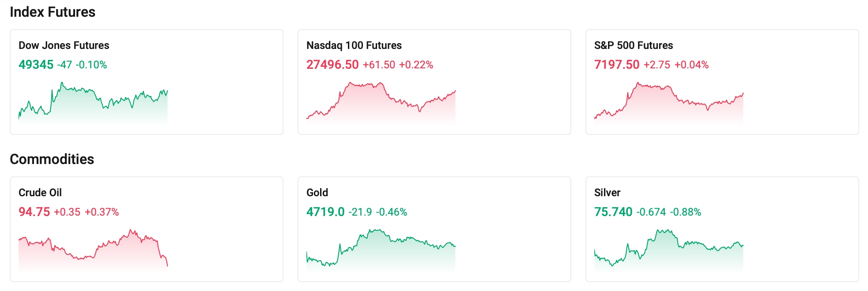Select the Nasdaq 100 price 27496.50
868x291 pixels.
point(332,64)
